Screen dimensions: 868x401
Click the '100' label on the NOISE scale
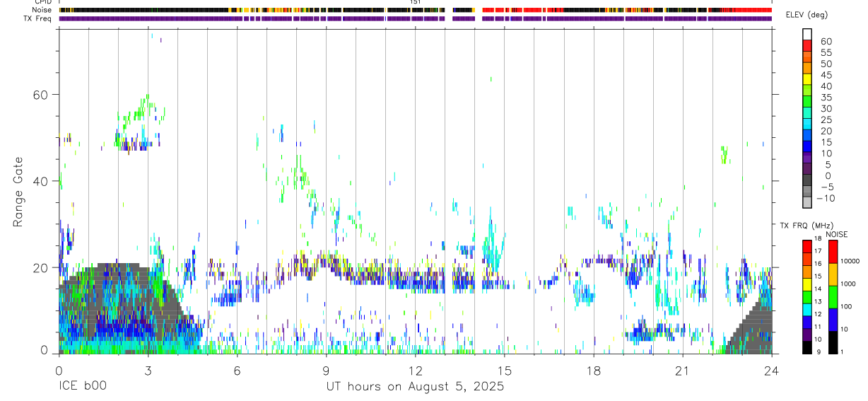pos(845,306)
